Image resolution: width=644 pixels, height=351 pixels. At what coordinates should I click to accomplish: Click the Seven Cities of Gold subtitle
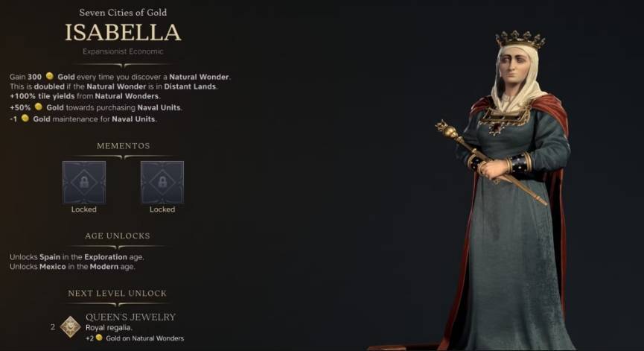[123, 13]
